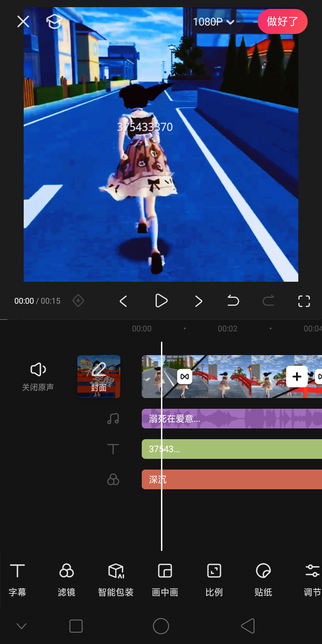Add a keyframe with the diamond icon

(x=78, y=301)
